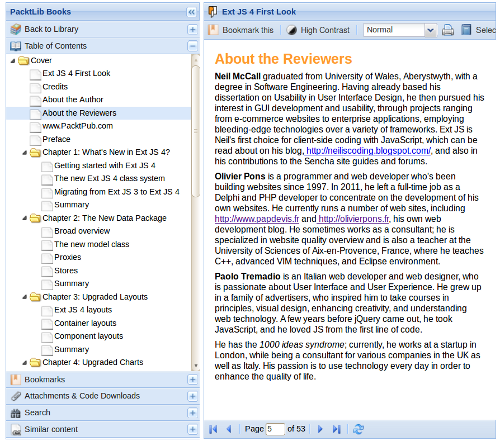The width and height of the screenshot is (500, 441).
Task: Click the contents scrollbar thumb
Action: 196,131
